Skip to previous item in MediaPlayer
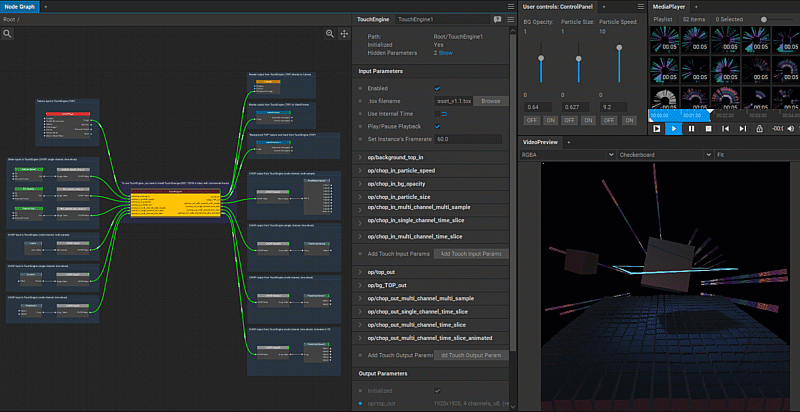 click(x=725, y=128)
